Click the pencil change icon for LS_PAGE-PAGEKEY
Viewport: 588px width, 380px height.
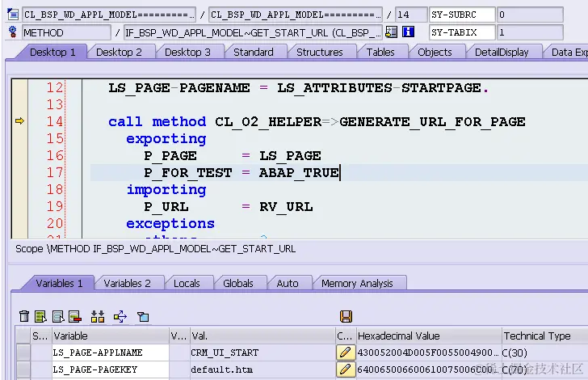345,369
